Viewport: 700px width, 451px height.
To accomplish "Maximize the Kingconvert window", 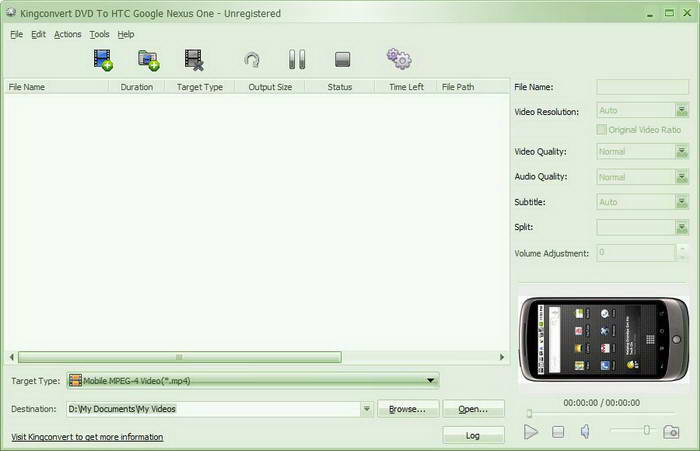I will 669,13.
